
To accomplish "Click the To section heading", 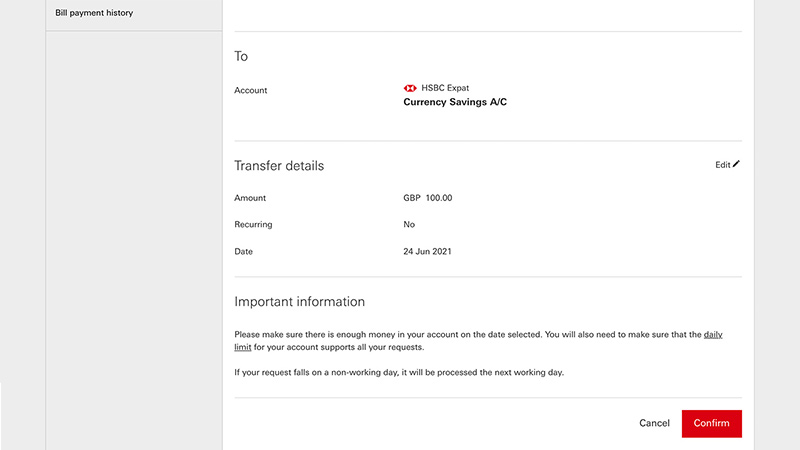I will pyautogui.click(x=241, y=56).
